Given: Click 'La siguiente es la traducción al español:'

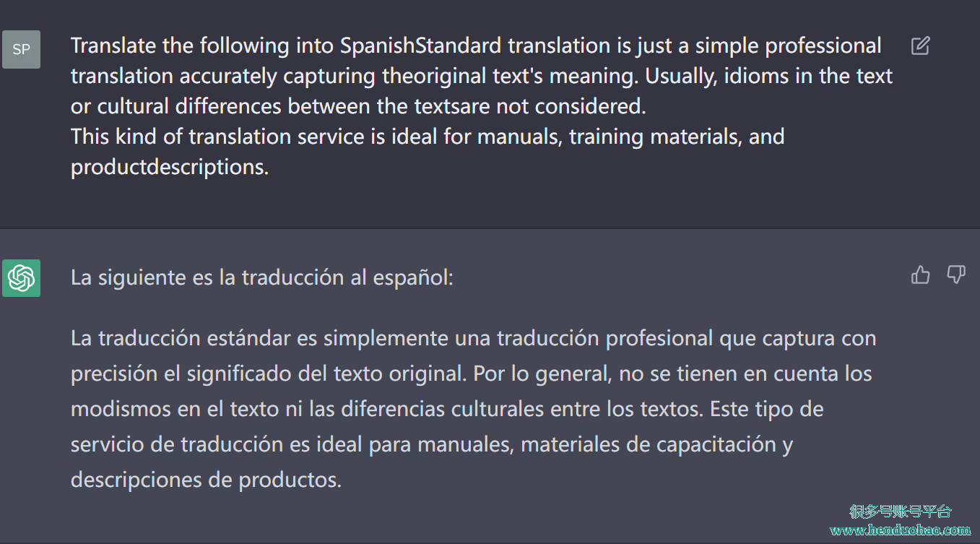Looking at the screenshot, I should [262, 278].
